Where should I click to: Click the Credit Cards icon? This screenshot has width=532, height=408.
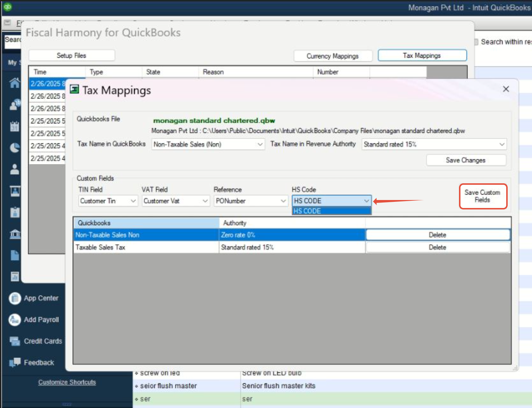(x=15, y=341)
